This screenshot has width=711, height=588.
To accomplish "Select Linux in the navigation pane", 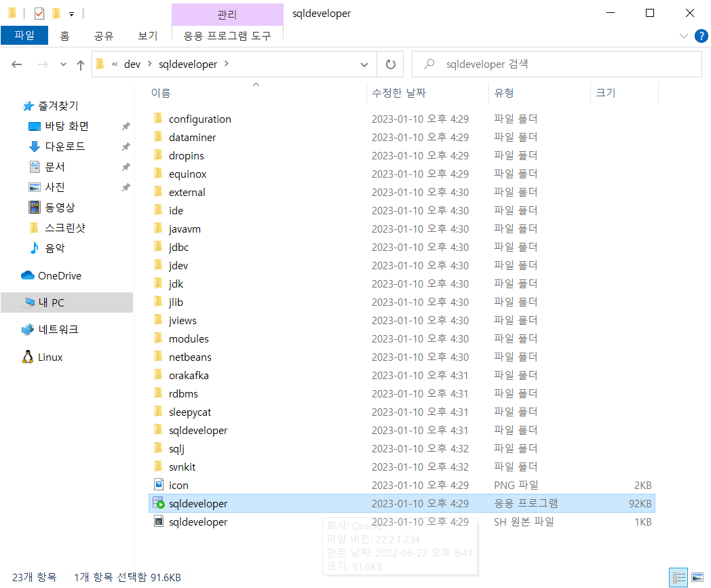I will [x=50, y=357].
